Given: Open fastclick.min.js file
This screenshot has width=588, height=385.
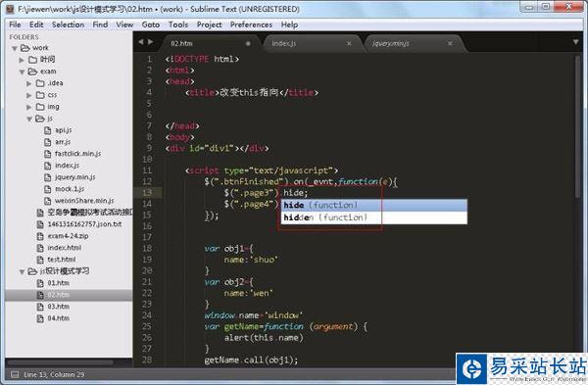Looking at the screenshot, I should 78,154.
